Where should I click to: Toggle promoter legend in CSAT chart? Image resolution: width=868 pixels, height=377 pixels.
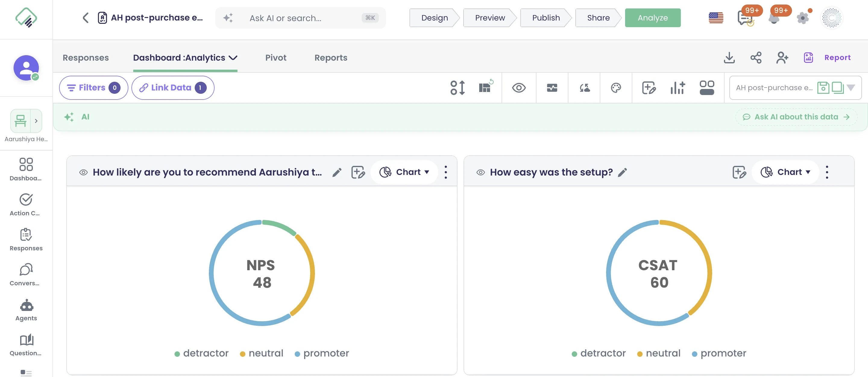(719, 353)
